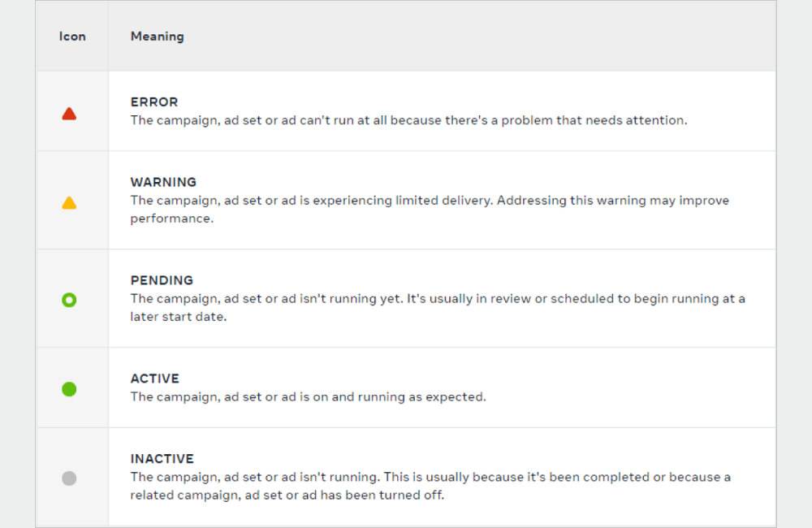Click the Icon column header
Viewport: 812px width, 528px height.
point(72,37)
